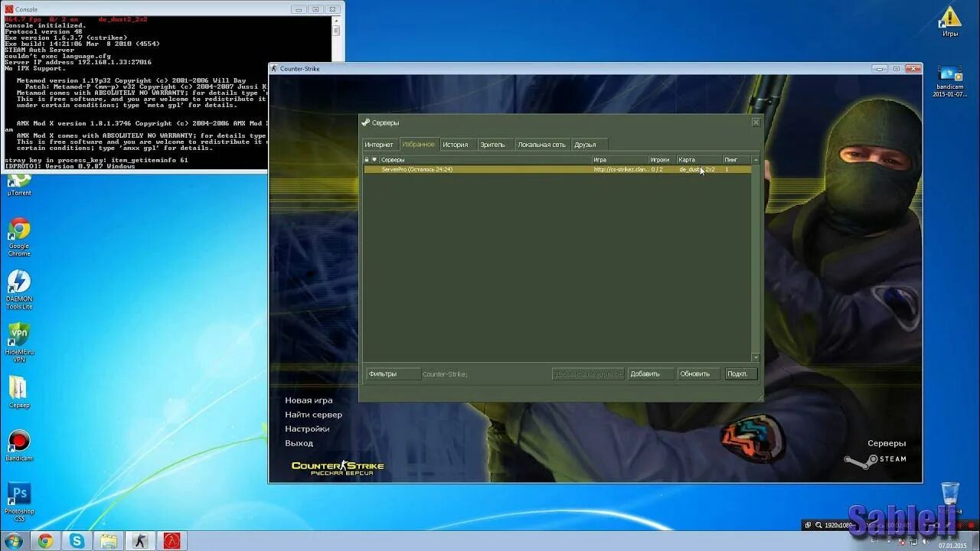Image resolution: width=980 pixels, height=551 pixels.
Task: Launch DAEMON Tools Lite desktop shortcut
Action: click(19, 289)
